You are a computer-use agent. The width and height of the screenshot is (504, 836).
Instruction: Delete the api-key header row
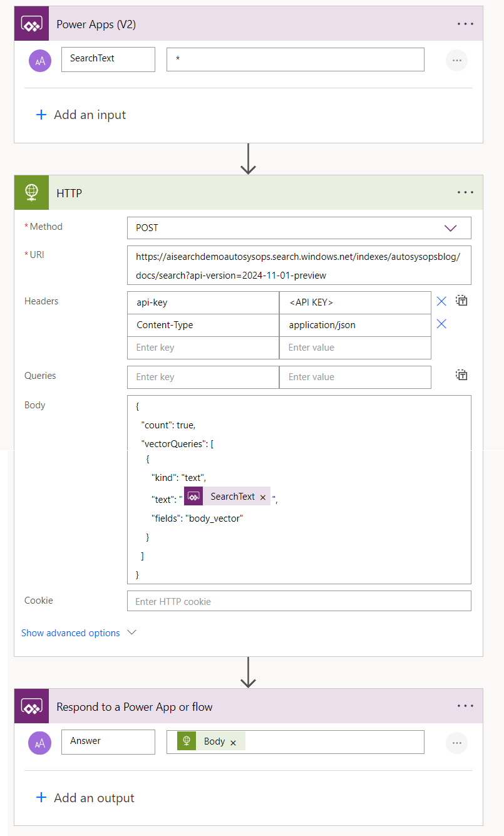point(441,301)
